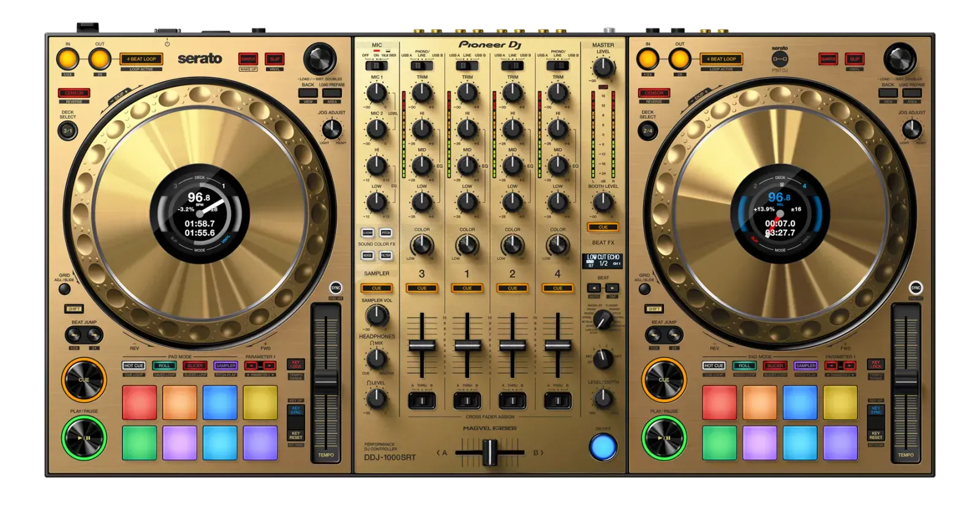This screenshot has width=980, height=510.
Task: Set loop OUT on left deck
Action: (99, 59)
